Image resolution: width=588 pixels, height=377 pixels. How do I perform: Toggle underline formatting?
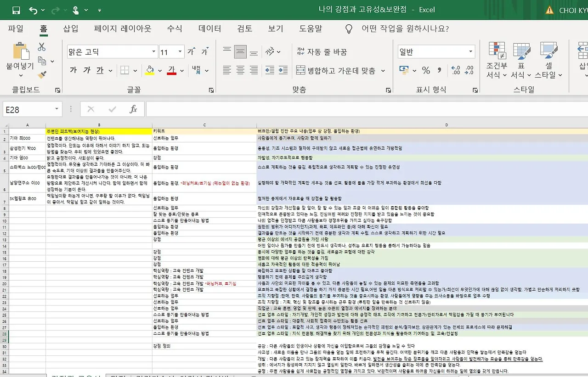click(x=100, y=70)
